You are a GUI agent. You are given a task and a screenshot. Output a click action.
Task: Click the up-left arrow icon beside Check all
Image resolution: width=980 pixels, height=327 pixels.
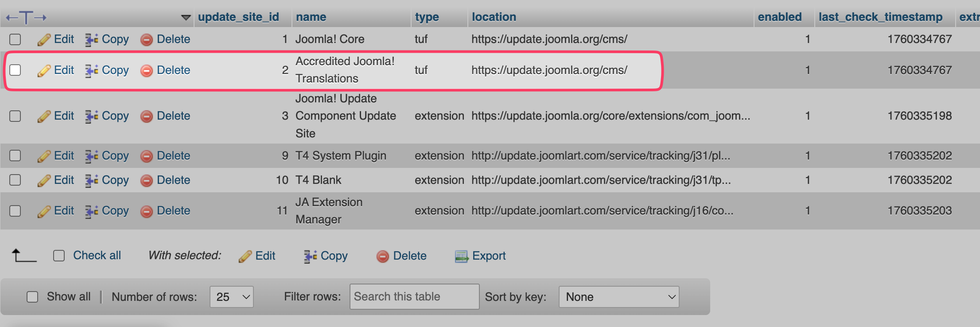click(23, 255)
